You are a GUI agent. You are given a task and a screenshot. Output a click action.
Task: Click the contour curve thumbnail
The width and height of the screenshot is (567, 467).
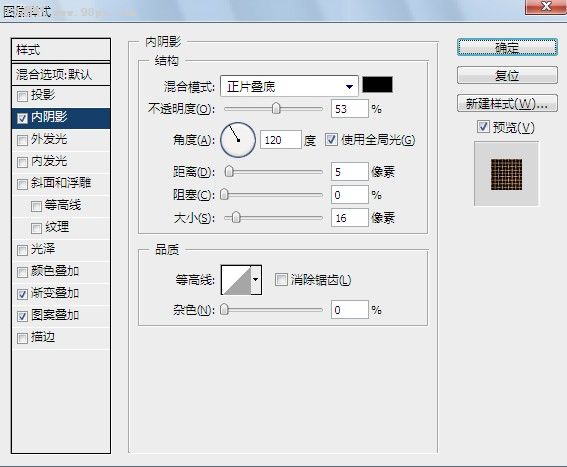click(236, 280)
